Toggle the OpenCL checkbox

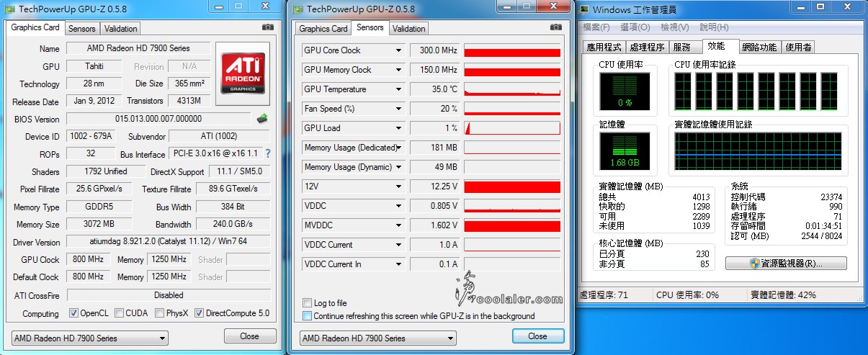pos(73,313)
